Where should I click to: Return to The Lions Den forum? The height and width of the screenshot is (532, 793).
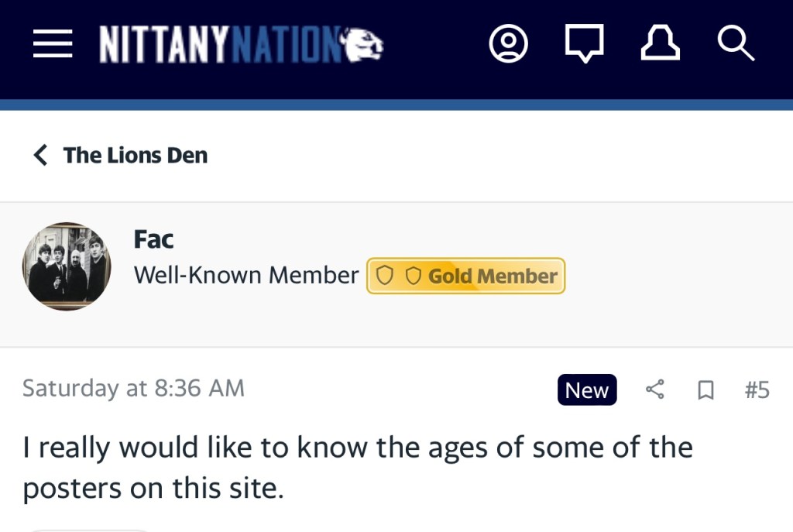[x=136, y=155]
